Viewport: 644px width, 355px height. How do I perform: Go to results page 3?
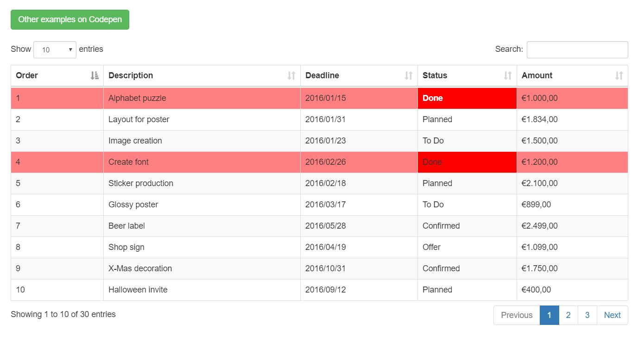587,315
